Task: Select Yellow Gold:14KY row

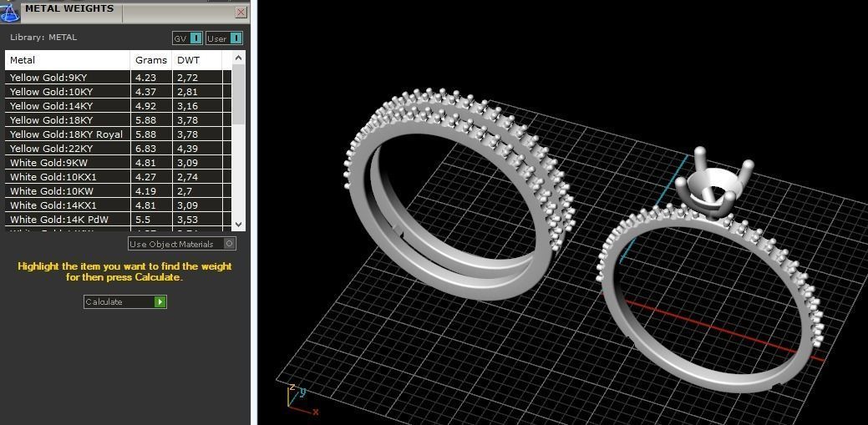Action: 118,106
